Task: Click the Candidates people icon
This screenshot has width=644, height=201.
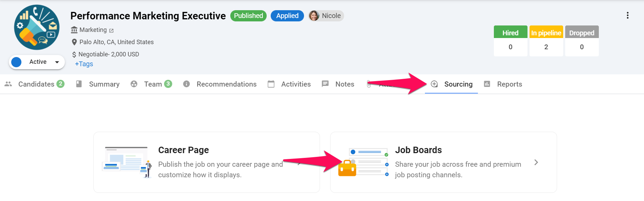Action: (8, 84)
